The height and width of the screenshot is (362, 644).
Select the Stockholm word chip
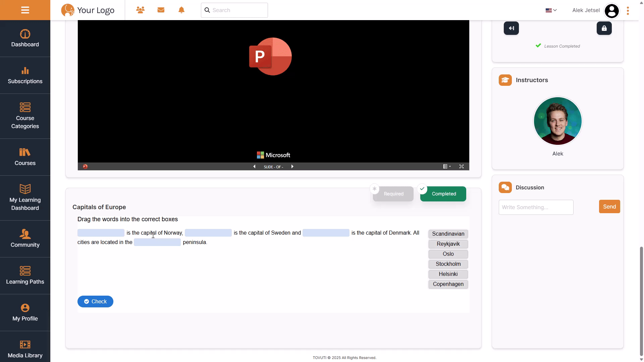click(448, 264)
